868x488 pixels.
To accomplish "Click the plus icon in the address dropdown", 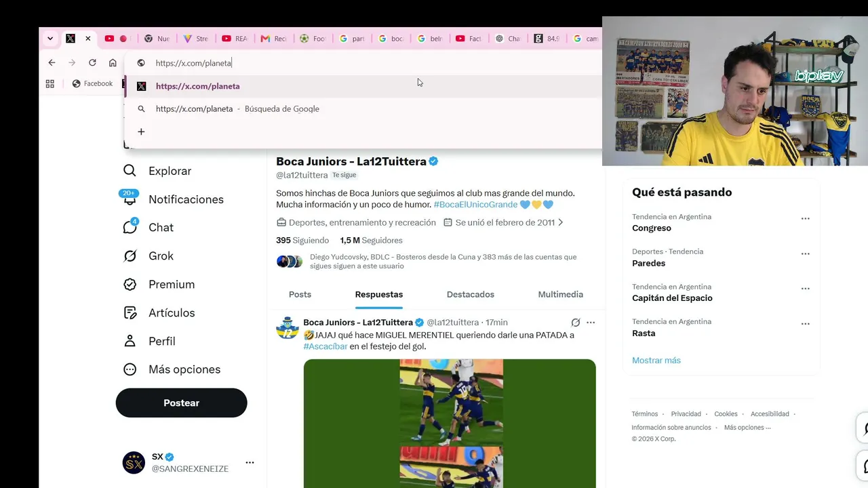I will pos(141,131).
